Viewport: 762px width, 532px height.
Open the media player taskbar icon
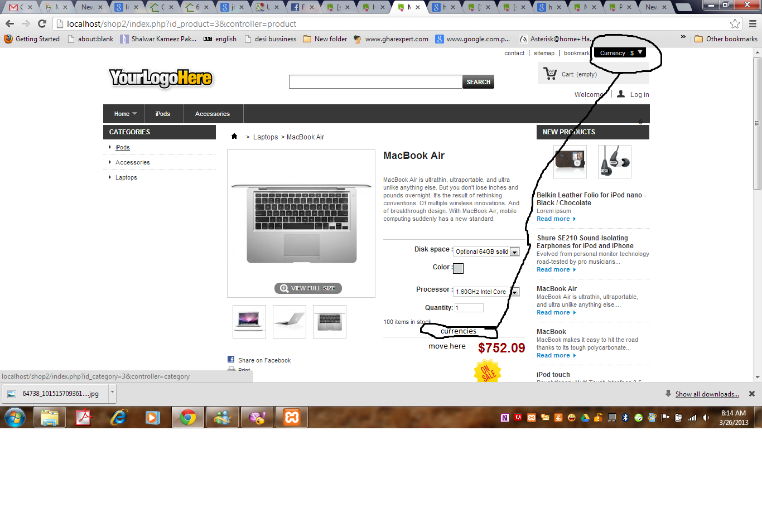153,417
